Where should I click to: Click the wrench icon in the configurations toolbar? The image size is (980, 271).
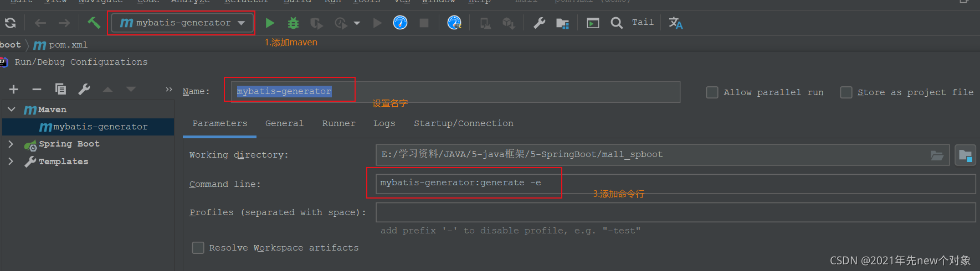tap(84, 89)
